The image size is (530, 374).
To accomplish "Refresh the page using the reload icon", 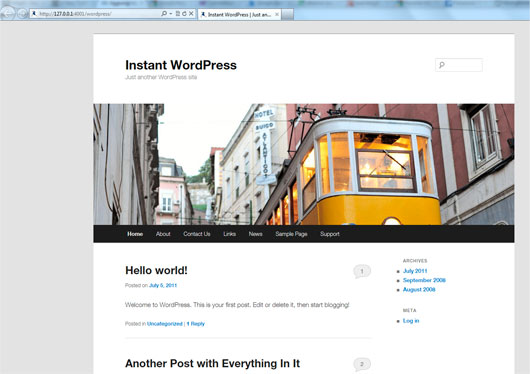I will 184,14.
